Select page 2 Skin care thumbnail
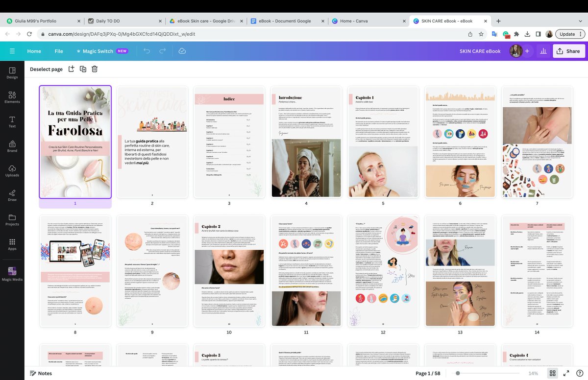 coord(152,142)
